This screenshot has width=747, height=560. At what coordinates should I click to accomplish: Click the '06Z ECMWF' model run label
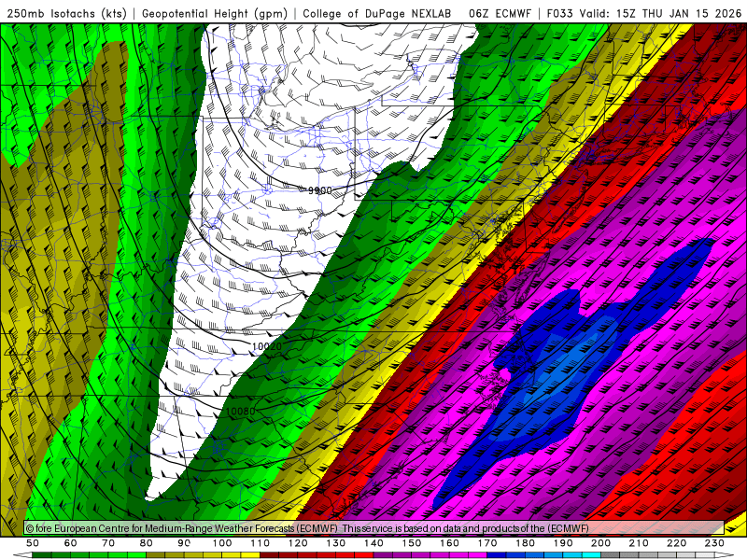500,13
